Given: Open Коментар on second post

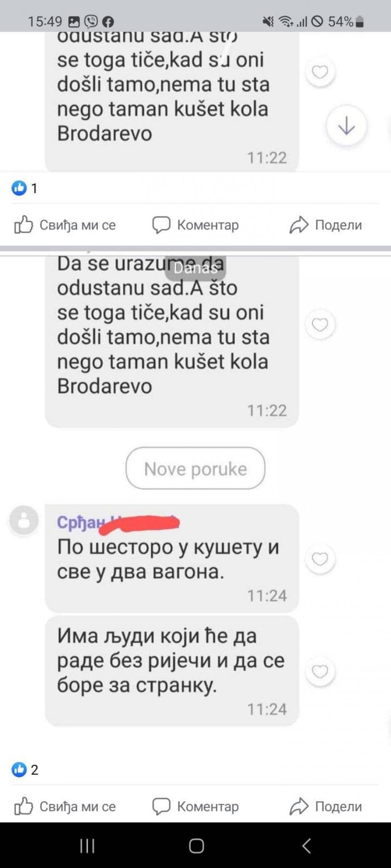Looking at the screenshot, I should pyautogui.click(x=195, y=806).
